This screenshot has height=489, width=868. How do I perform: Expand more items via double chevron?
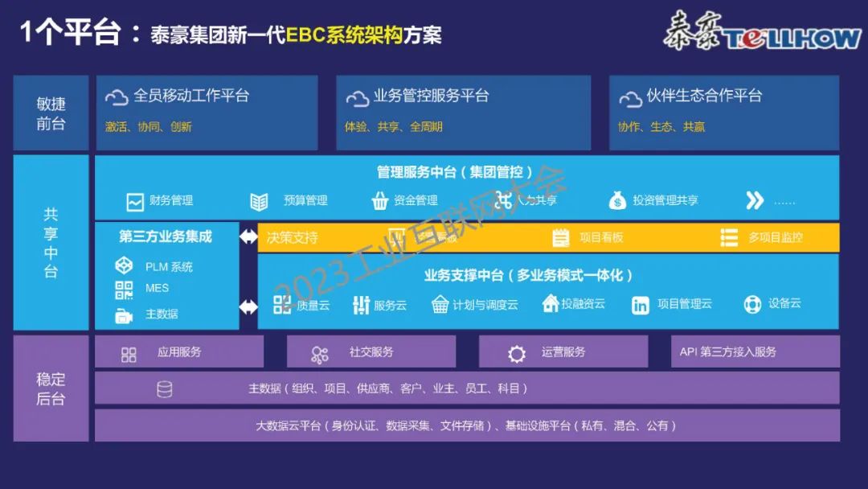tap(754, 200)
